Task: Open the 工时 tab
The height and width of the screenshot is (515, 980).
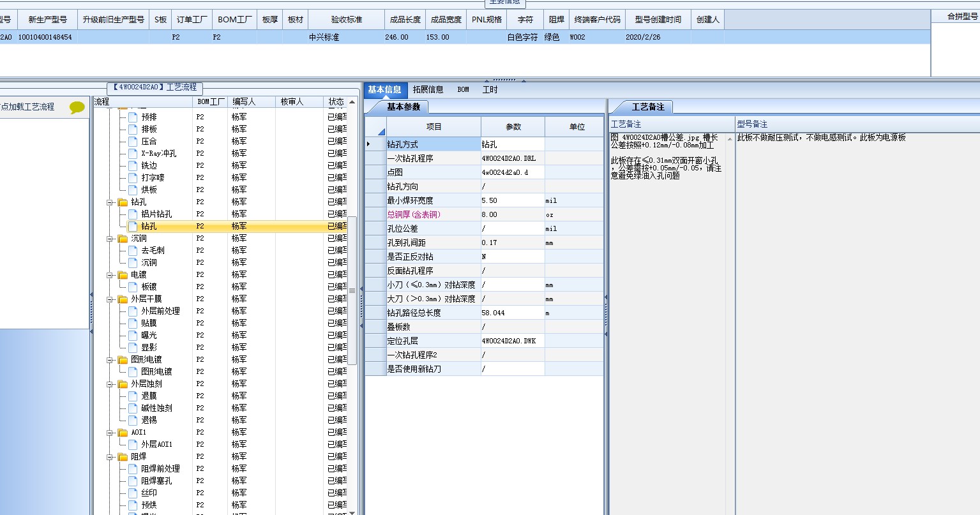Action: click(x=490, y=90)
